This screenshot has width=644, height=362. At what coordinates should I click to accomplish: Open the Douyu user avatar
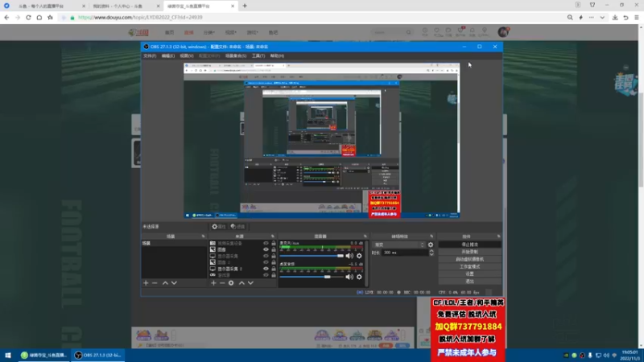(x=503, y=32)
